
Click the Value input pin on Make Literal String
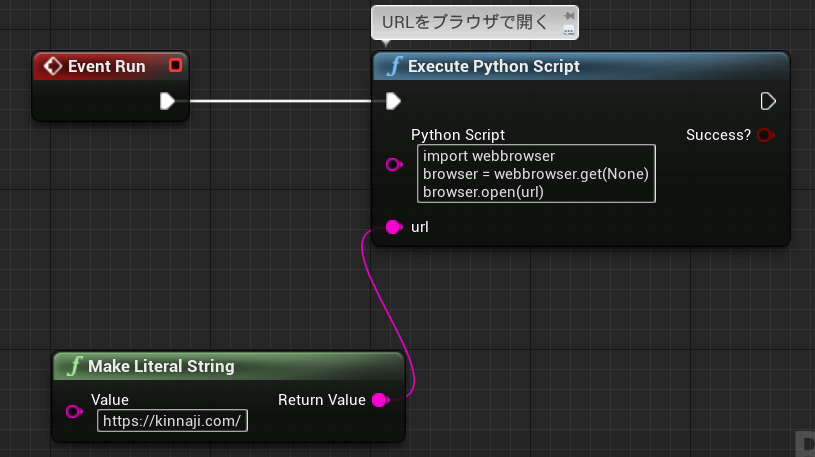click(x=74, y=412)
